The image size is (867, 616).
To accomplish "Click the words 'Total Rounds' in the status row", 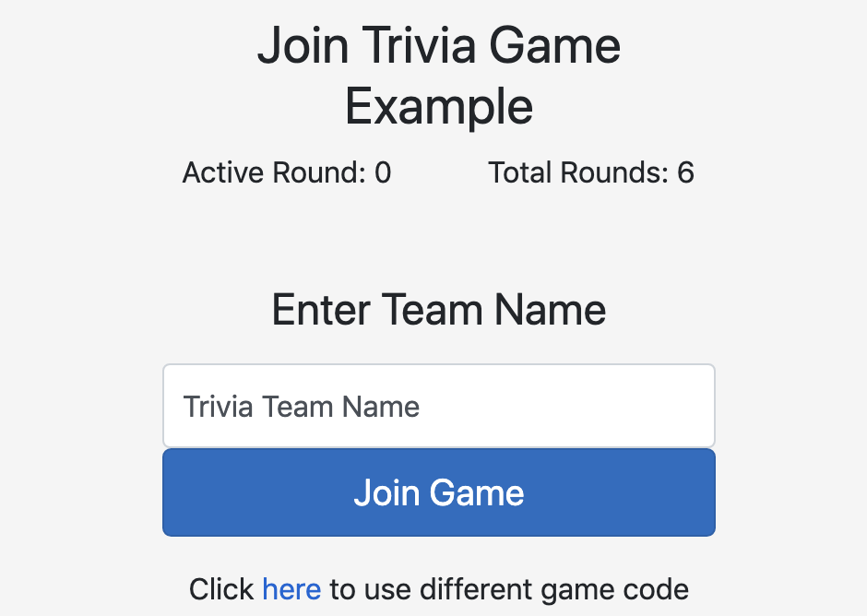I will pyautogui.click(x=578, y=172).
